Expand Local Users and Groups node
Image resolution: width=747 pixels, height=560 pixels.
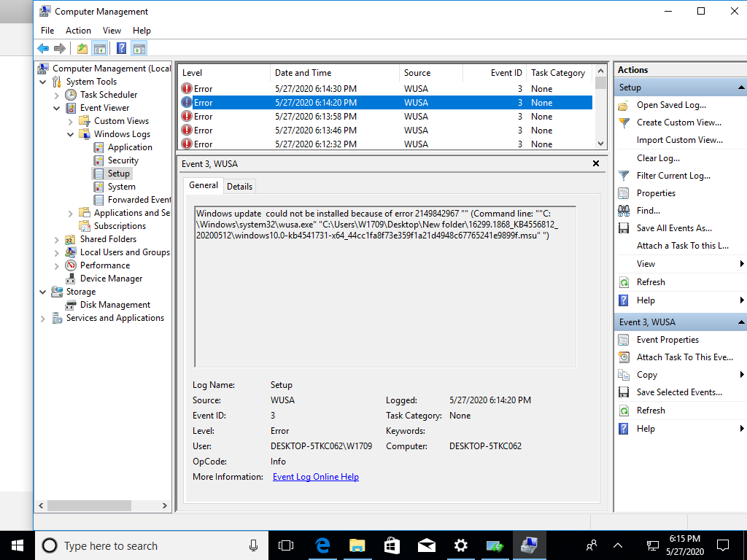click(57, 252)
